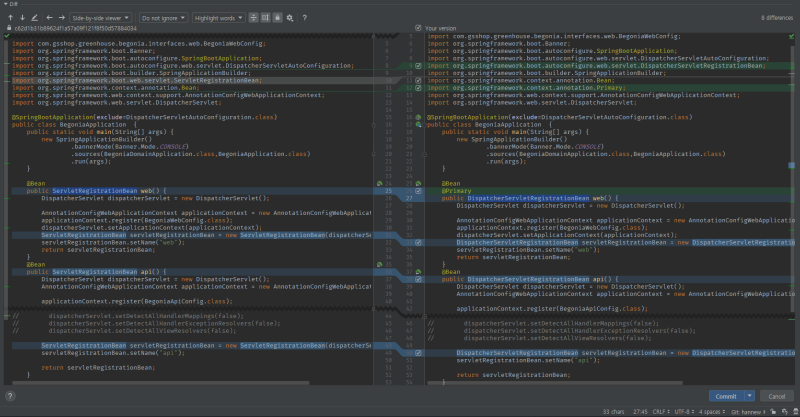The width and height of the screenshot is (800, 417).
Task: Click Spring bean icon at left line 35
Action: click(x=380, y=264)
